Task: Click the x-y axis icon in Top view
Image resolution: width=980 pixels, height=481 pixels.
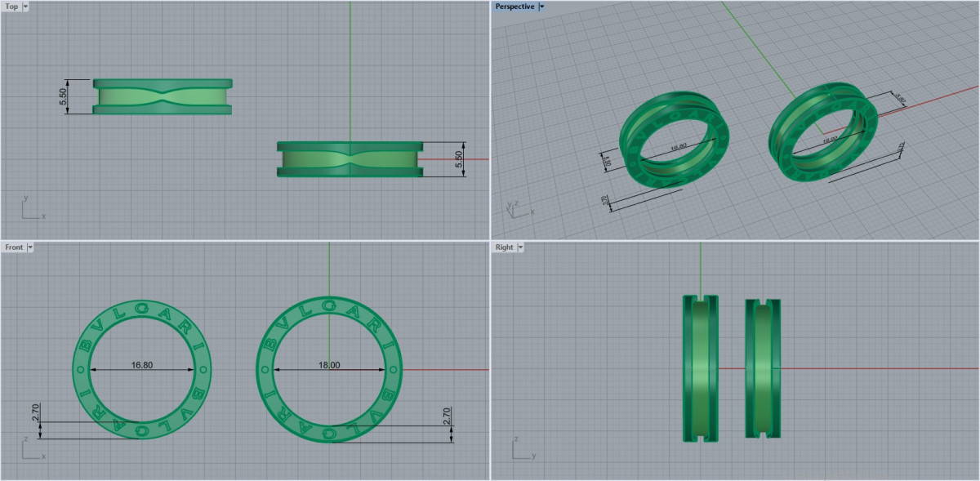Action: tap(33, 207)
